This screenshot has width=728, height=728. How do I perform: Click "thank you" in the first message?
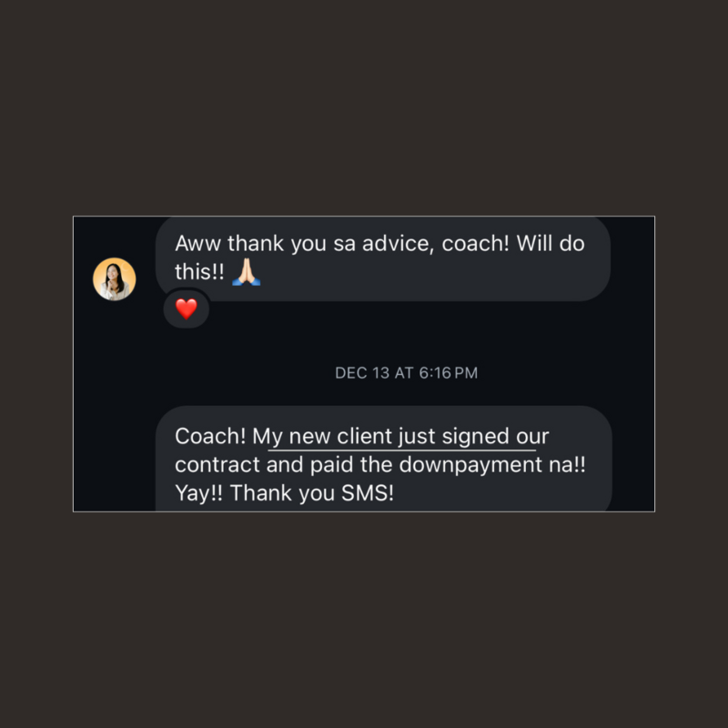pos(281,245)
